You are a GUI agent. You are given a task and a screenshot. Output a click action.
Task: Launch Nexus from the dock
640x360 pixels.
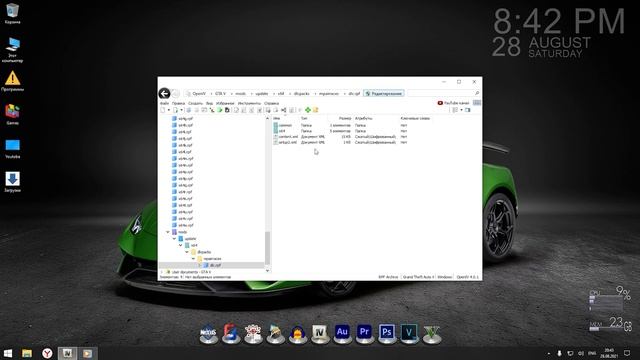(208, 333)
